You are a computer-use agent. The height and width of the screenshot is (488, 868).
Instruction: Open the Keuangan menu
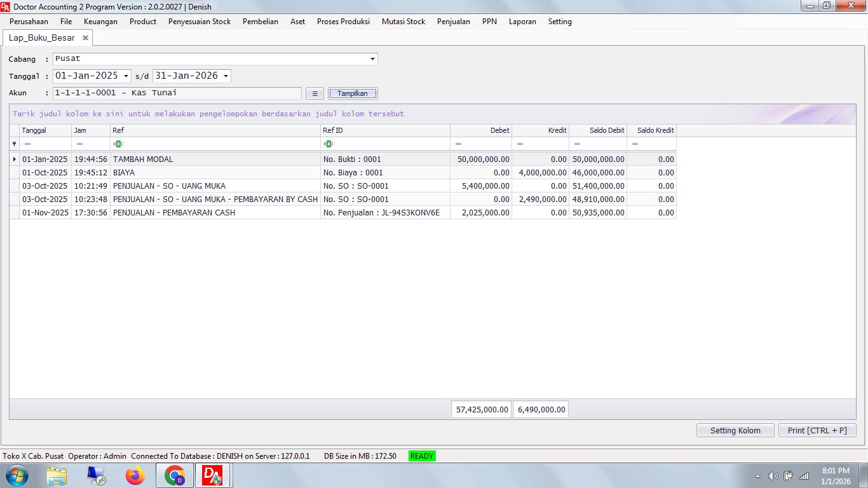point(100,22)
